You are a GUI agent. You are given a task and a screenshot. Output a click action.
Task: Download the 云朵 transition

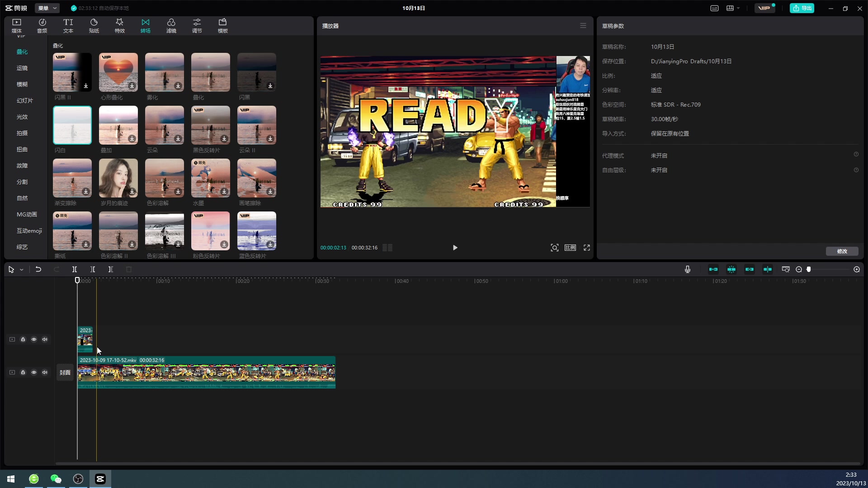178,139
